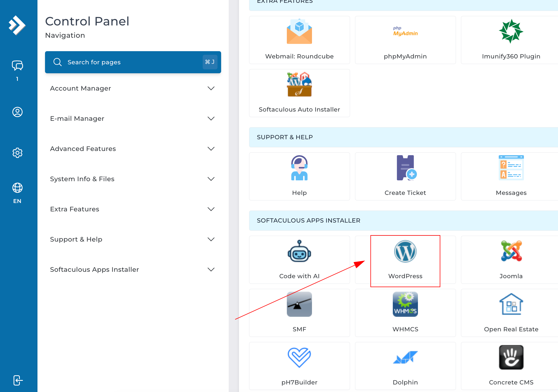Click the SMF label text
This screenshot has width=558, height=392.
tap(299, 329)
